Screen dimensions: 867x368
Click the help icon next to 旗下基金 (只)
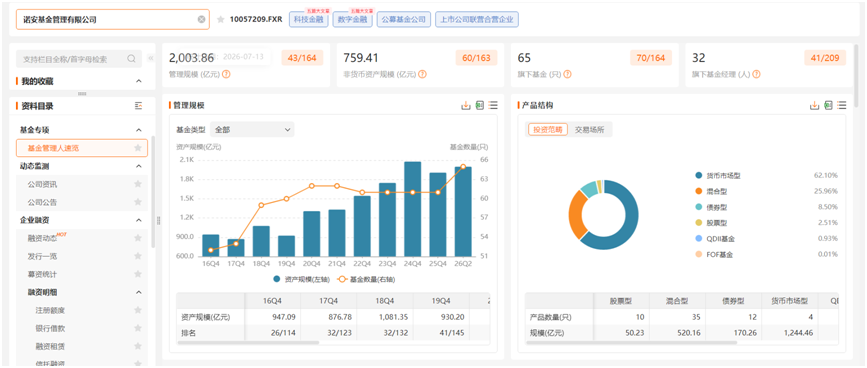(568, 74)
